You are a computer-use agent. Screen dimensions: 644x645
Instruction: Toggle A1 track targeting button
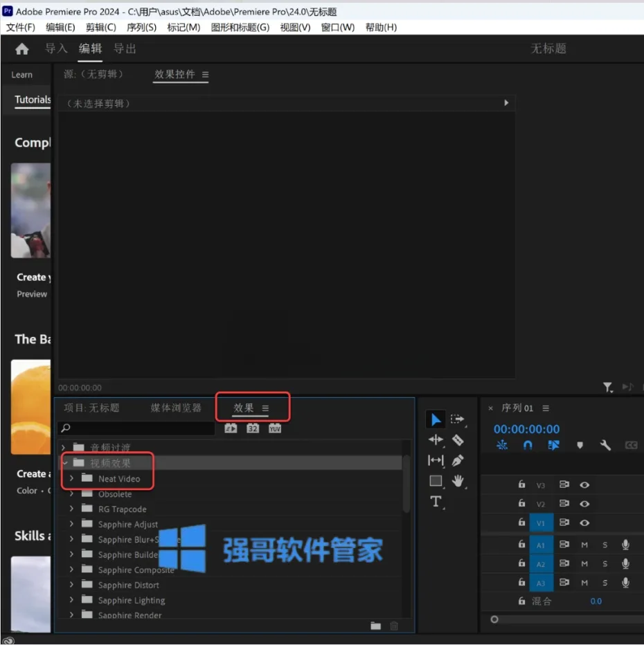coord(541,545)
